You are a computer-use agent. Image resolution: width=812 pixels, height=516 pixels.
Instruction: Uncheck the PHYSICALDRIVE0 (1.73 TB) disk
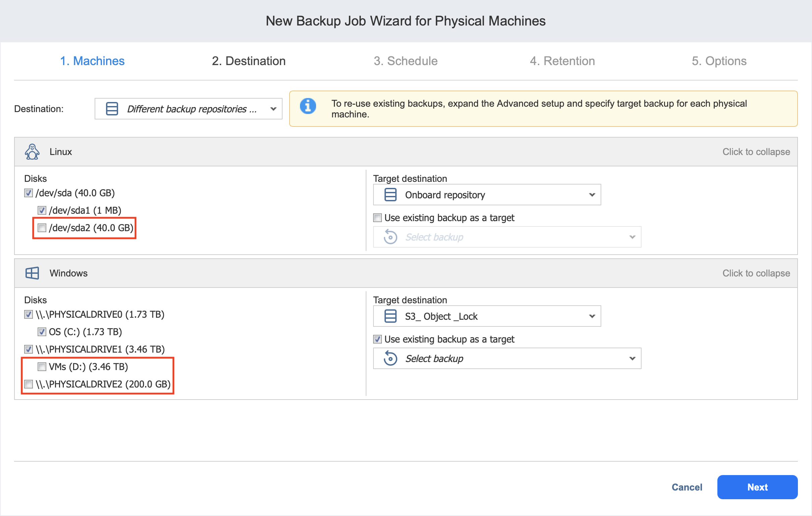pyautogui.click(x=29, y=314)
